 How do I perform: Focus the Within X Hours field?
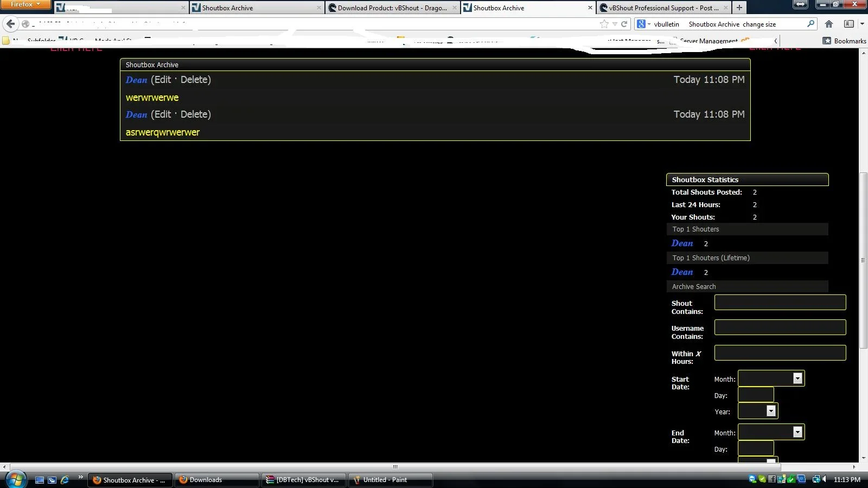coord(780,353)
